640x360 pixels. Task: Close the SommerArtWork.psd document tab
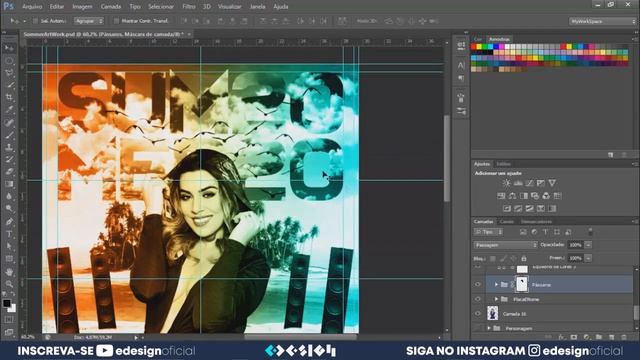(189, 34)
